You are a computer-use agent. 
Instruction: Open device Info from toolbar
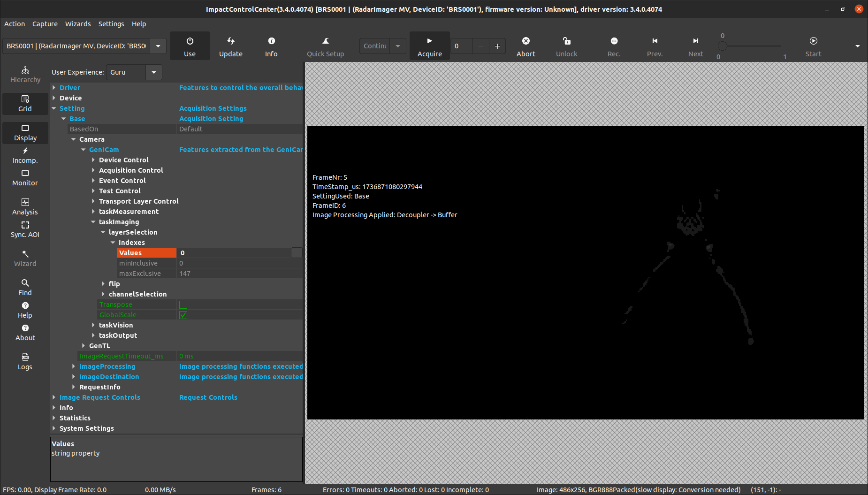click(271, 41)
